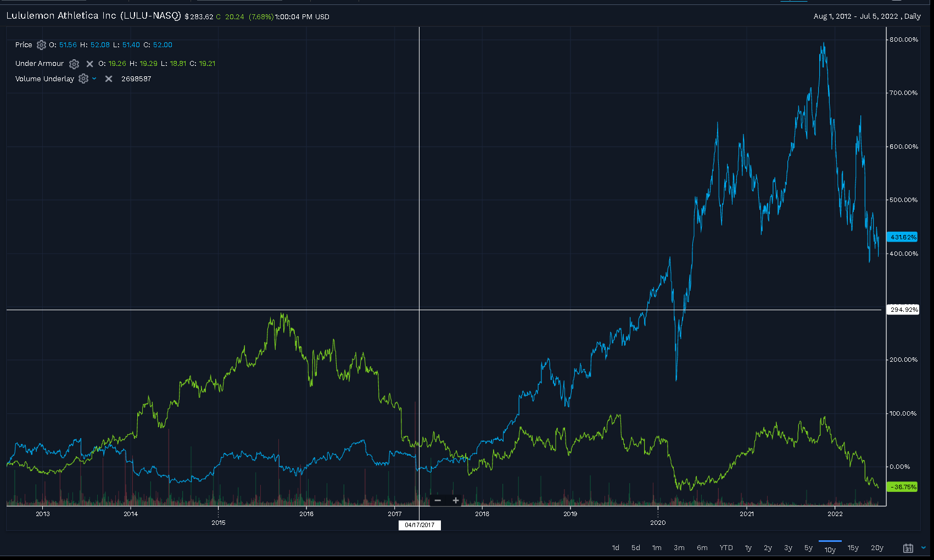Screen dimensions: 934x560
Task: Remove the Volume Underlay indicator
Action: click(109, 79)
